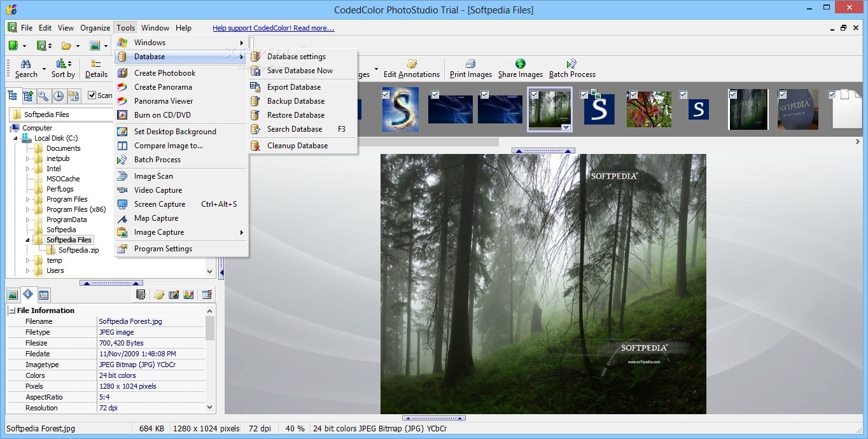868x439 pixels.
Task: Toggle checkbox on blank document thumbnail
Action: tap(832, 94)
